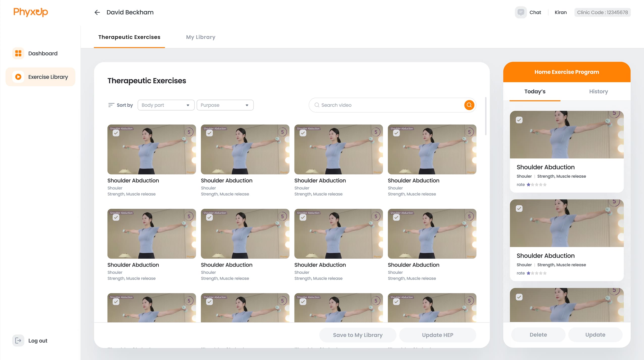Viewport: 644px width, 360px height.
Task: Set star rating on second HEP card
Action: pyautogui.click(x=536, y=273)
